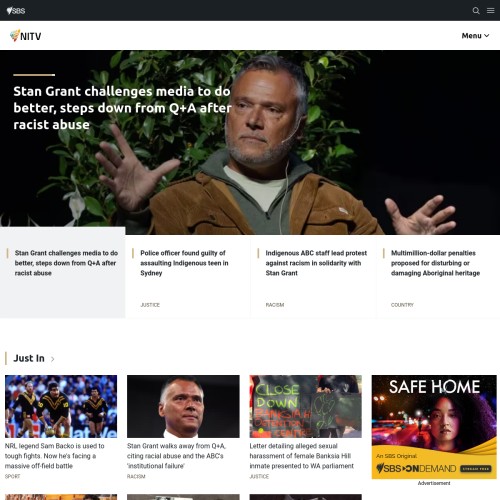Screen dimensions: 500x500
Task: Click the Just In arrow chevron
Action: pos(52,359)
